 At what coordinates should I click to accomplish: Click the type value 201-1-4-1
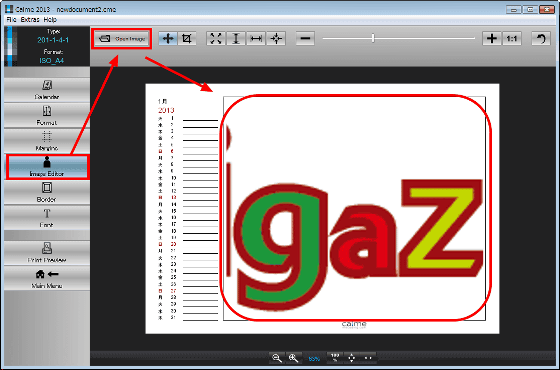coord(53,40)
